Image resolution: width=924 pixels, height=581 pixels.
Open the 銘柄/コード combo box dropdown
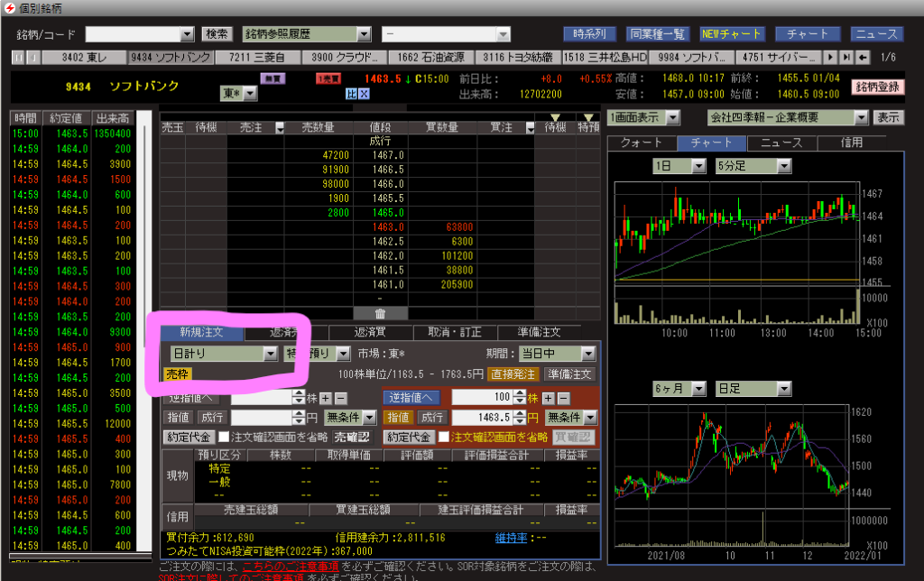coord(187,34)
